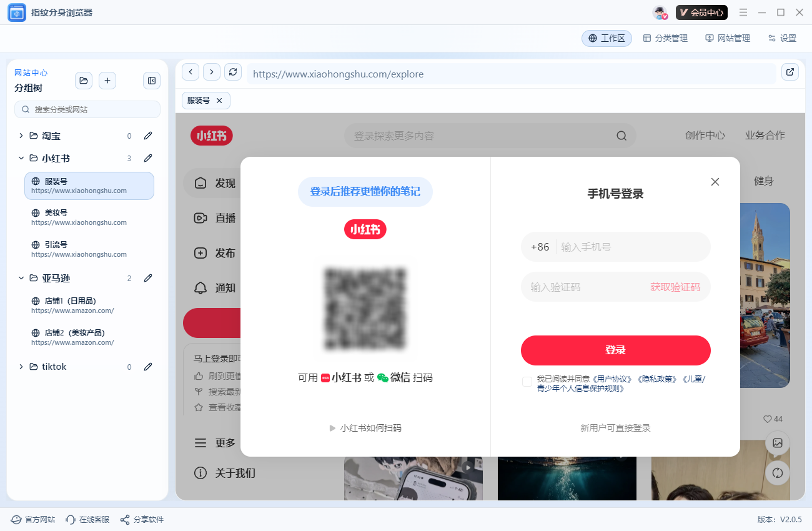The height and width of the screenshot is (531, 812).
Task: Add a new group with the plus icon
Action: pyautogui.click(x=107, y=81)
